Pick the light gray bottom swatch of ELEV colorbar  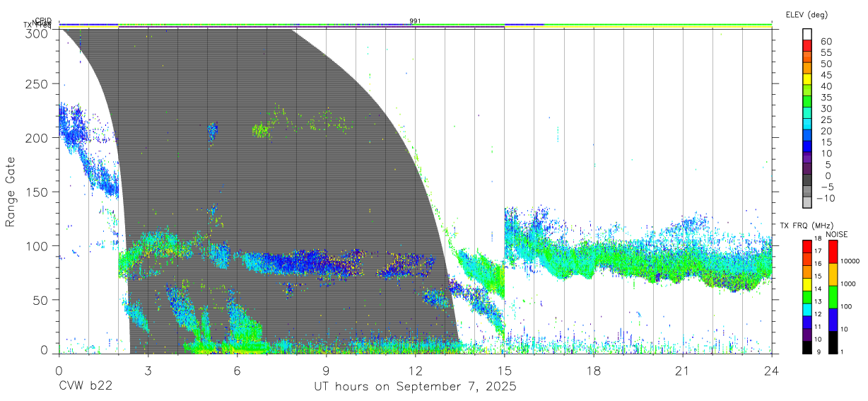tap(809, 202)
